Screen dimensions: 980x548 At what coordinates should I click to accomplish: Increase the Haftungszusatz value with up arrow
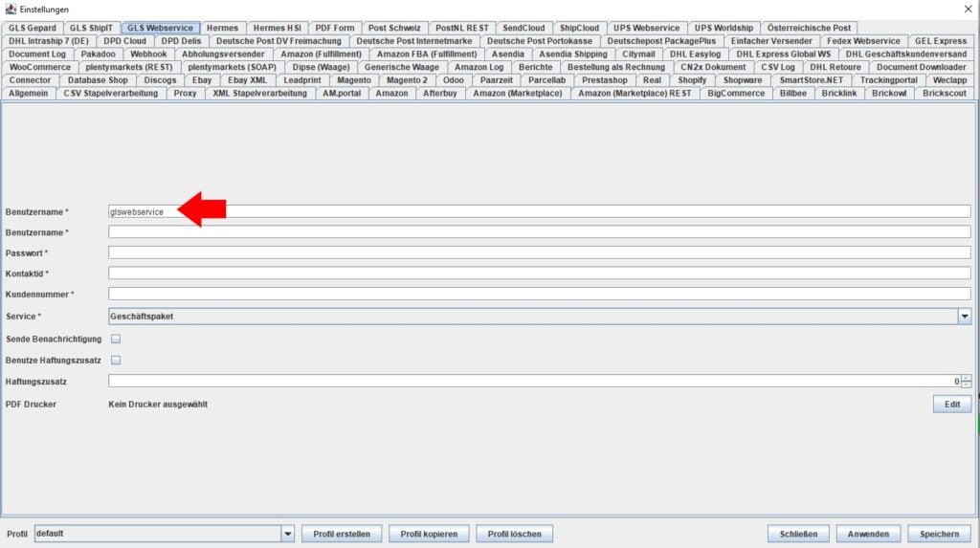967,378
